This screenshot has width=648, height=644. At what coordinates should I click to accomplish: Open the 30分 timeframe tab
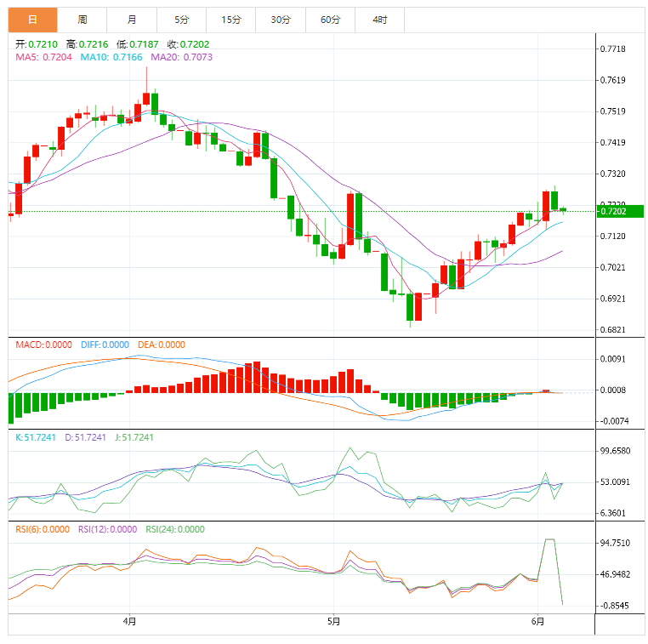pos(281,20)
